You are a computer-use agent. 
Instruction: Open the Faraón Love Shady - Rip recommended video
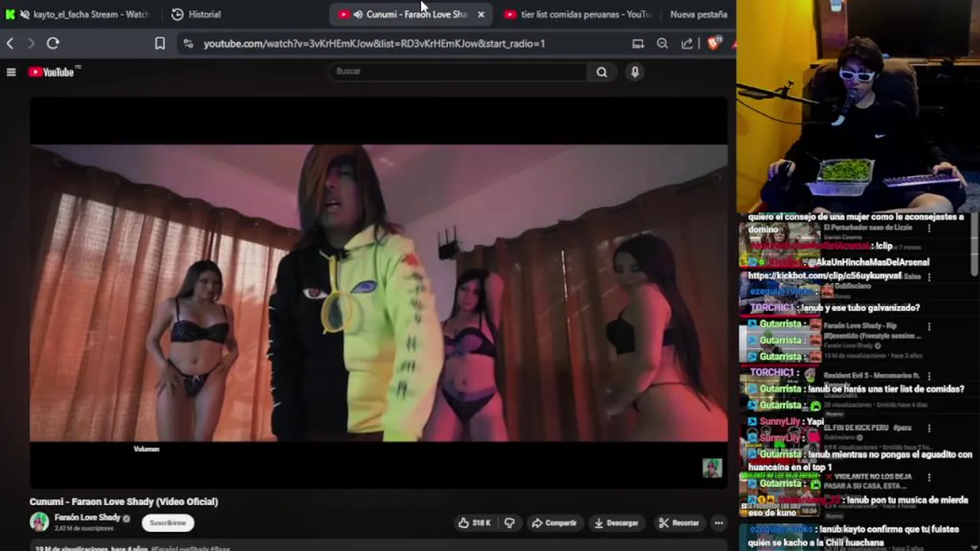pyautogui.click(x=872, y=330)
